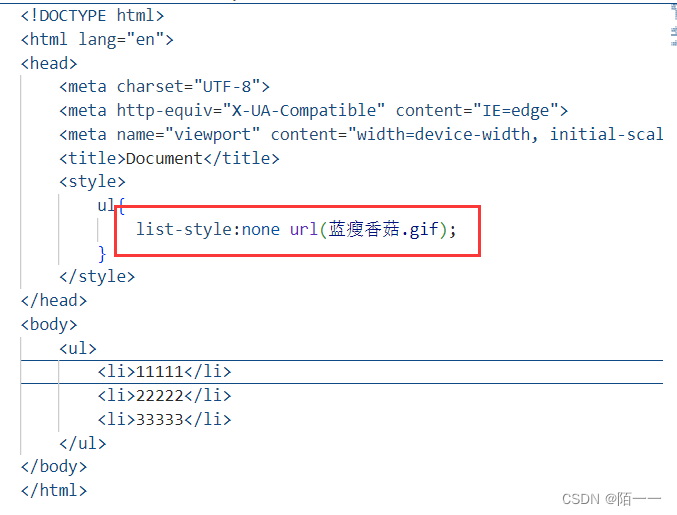Click the X-UA-Compatible meta line
Image resolution: width=677 pixels, height=515 pixels.
(313, 111)
